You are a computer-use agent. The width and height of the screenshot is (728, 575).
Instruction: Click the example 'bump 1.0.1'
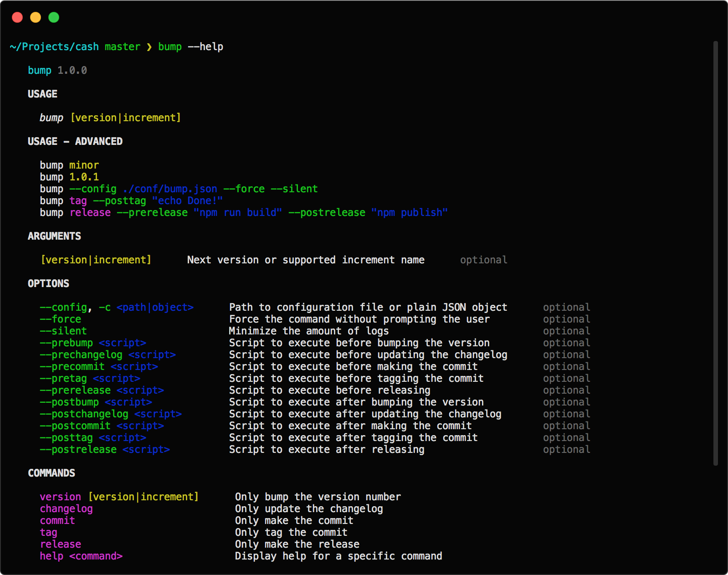click(69, 177)
